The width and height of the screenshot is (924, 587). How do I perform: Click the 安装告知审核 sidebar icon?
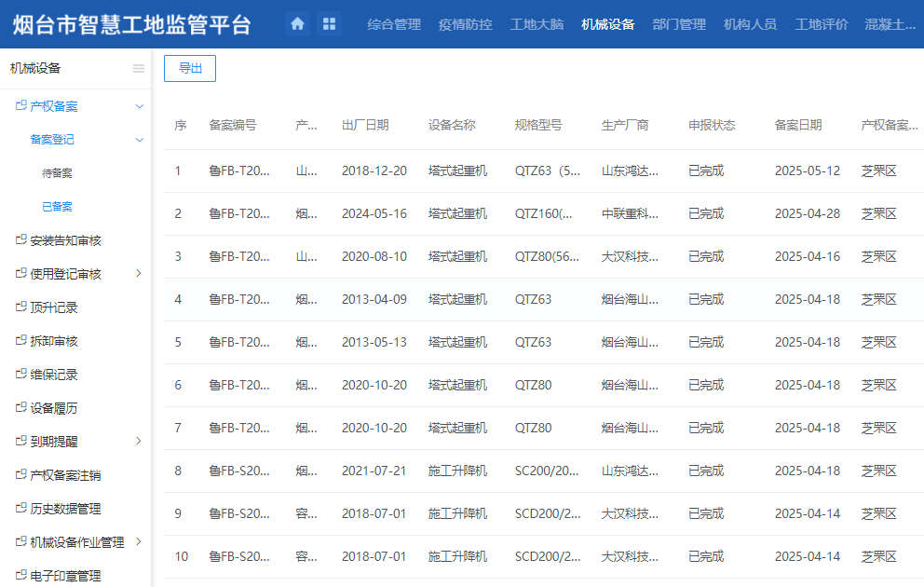[x=21, y=239]
